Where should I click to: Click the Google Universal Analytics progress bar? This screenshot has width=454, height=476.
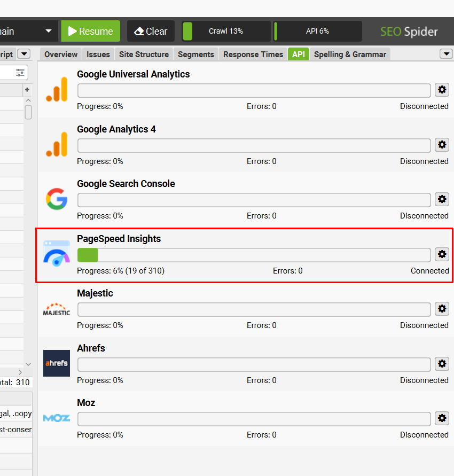[254, 90]
